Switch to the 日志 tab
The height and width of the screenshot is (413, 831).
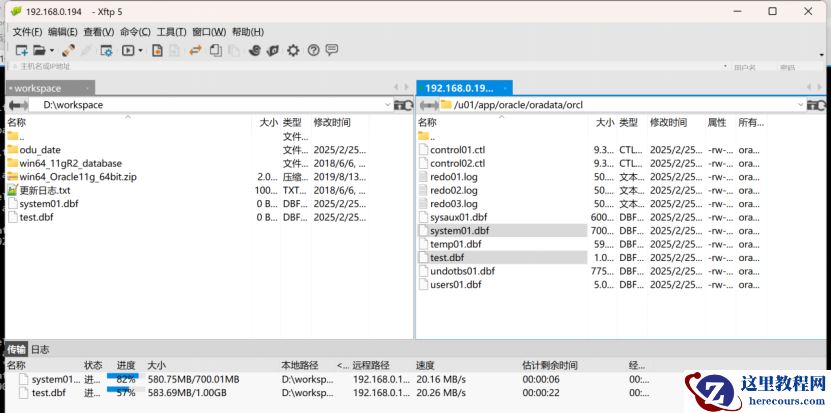pos(40,349)
